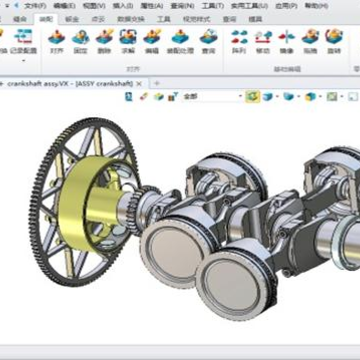Switch to the 模具 ribbon tab
Screen dimensions: 360x360
[x=255, y=19]
